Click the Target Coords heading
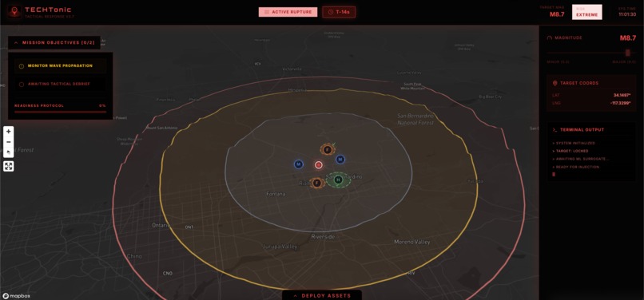This screenshot has height=300, width=644. click(579, 83)
